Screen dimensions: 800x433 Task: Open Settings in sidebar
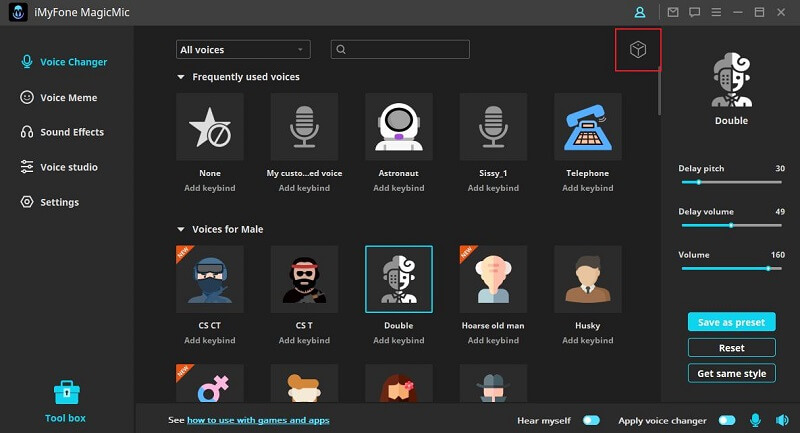(x=49, y=202)
